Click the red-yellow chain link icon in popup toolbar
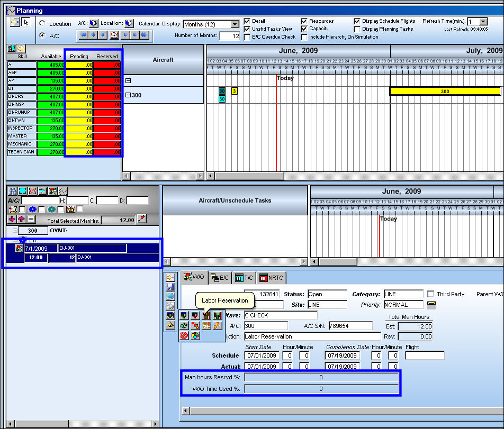The image size is (504, 429). (195, 326)
